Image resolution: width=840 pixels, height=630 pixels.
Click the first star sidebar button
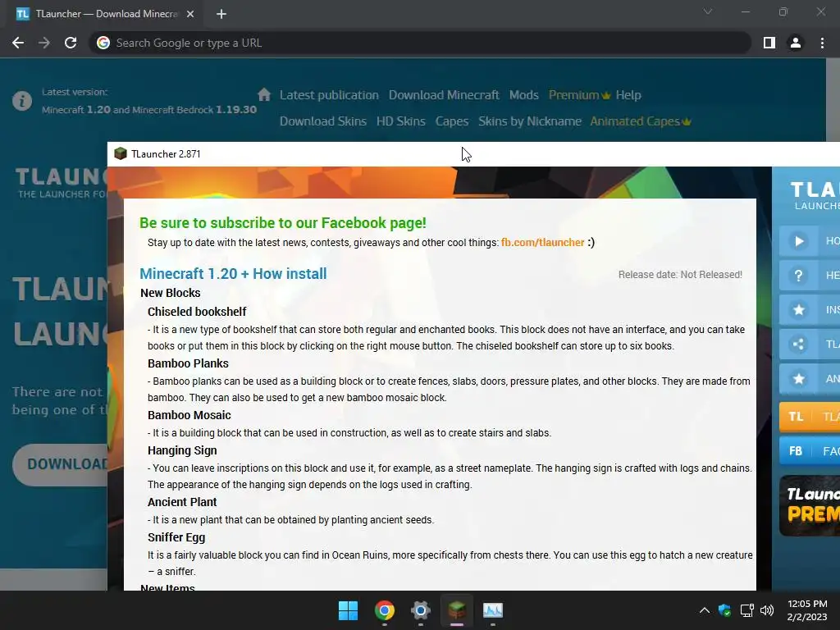pos(809,309)
